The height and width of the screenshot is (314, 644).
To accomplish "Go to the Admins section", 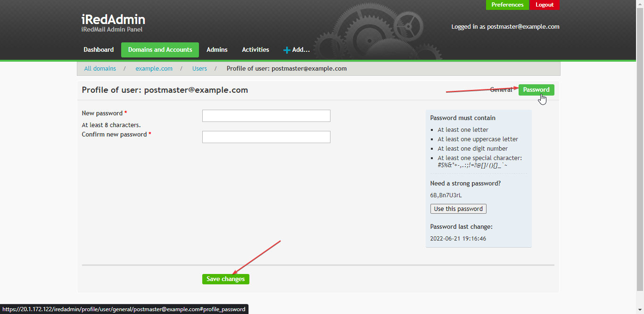I will 217,49.
